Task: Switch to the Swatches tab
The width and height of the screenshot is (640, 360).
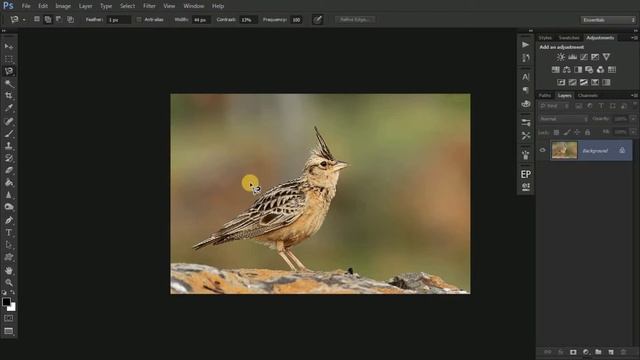Action: (x=569, y=38)
